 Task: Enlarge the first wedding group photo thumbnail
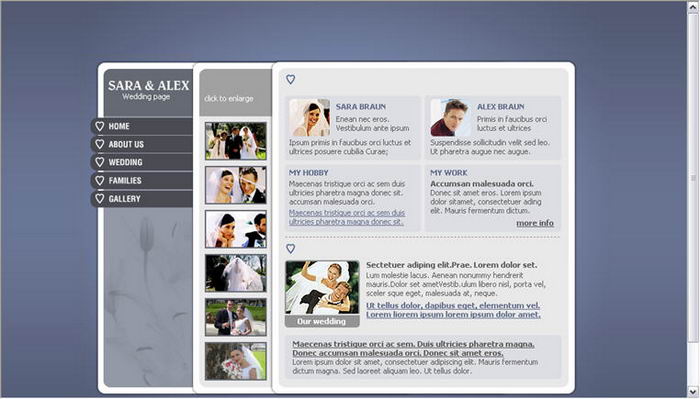pos(236,141)
